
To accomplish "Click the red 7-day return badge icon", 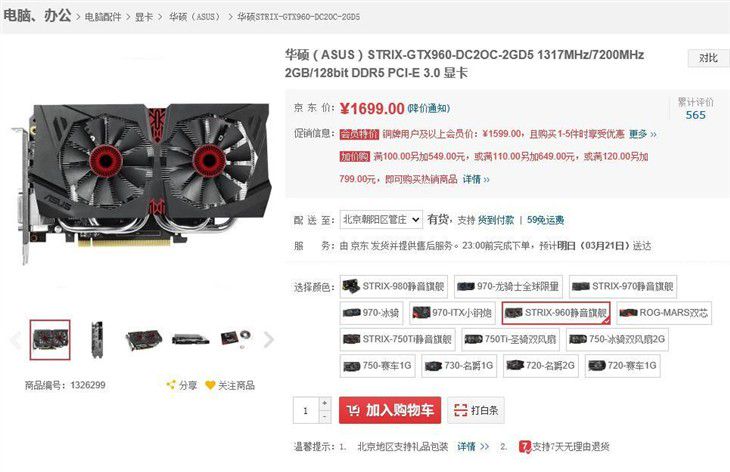I will [525, 446].
